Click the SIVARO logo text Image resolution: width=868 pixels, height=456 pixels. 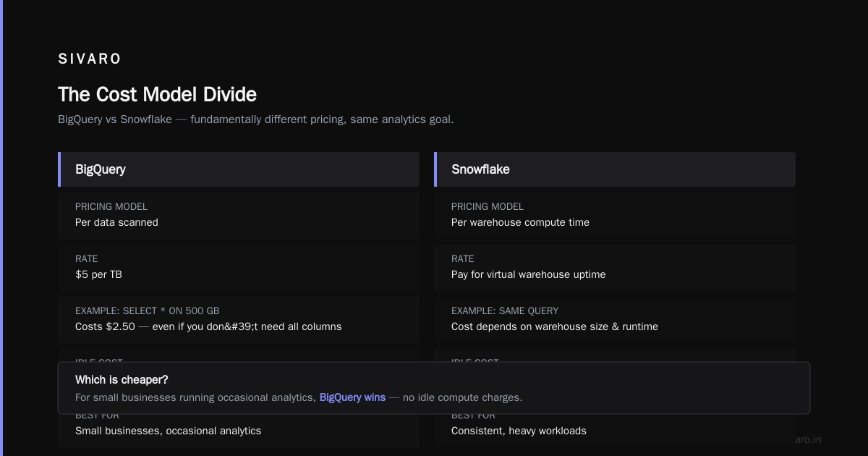tap(90, 59)
